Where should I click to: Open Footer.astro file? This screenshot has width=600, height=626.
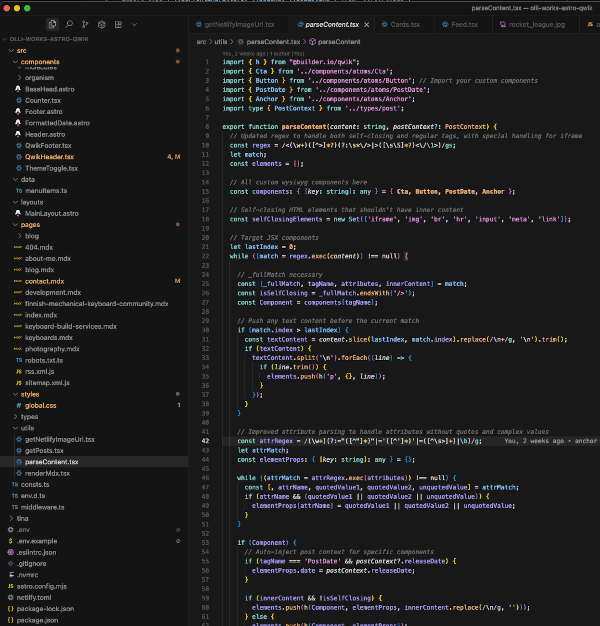(44, 112)
